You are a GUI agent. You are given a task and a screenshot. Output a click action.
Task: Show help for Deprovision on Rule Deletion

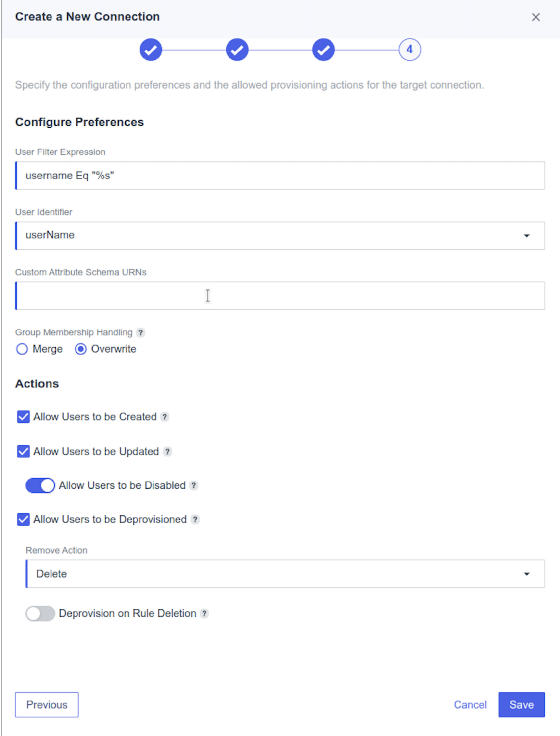click(x=204, y=613)
